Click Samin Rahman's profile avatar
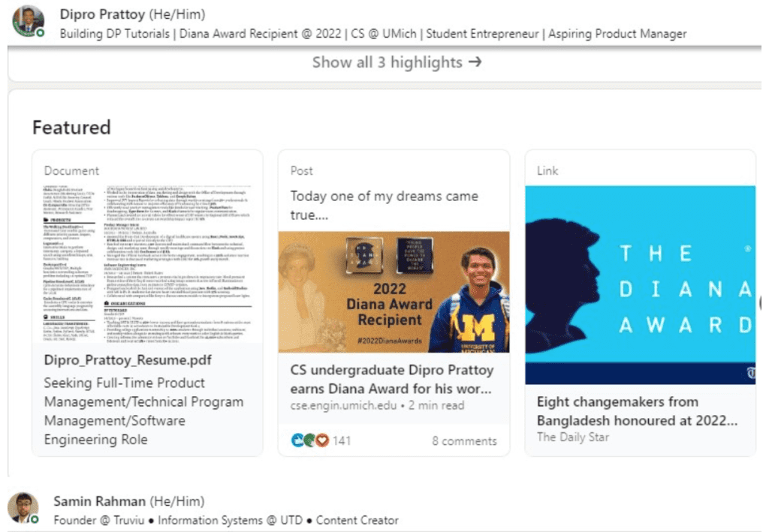 [x=23, y=507]
